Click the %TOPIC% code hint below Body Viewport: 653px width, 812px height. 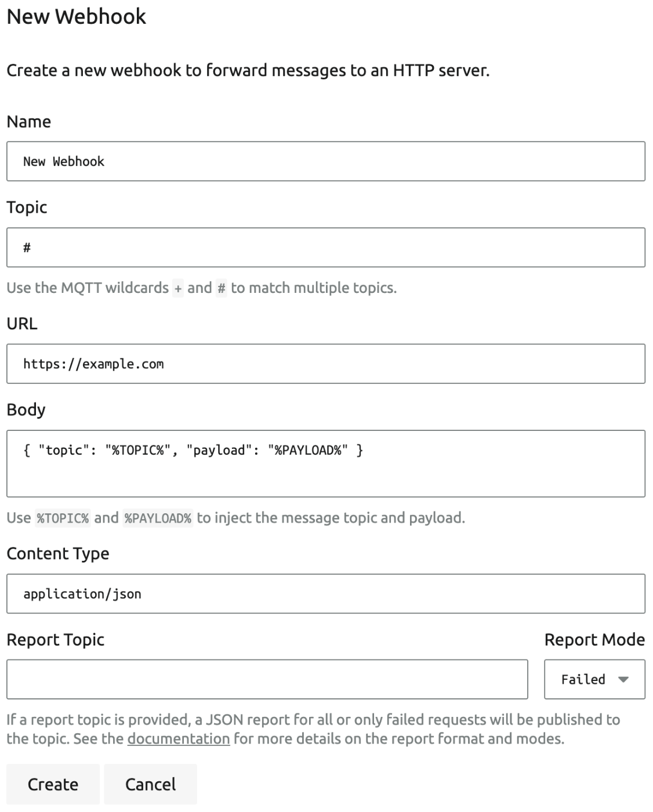[63, 519]
